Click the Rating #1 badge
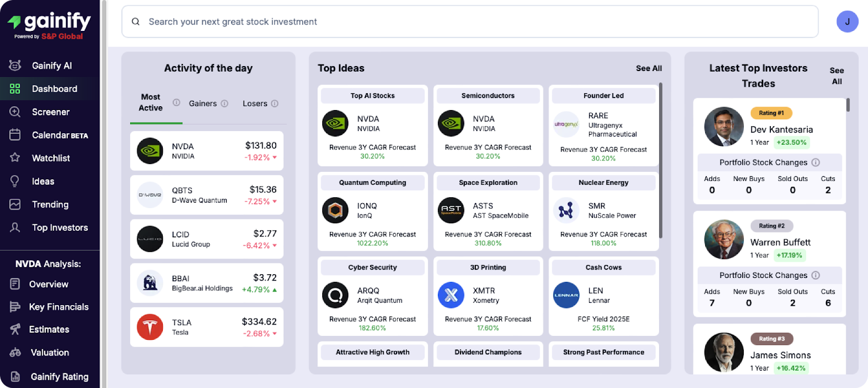 tap(771, 113)
